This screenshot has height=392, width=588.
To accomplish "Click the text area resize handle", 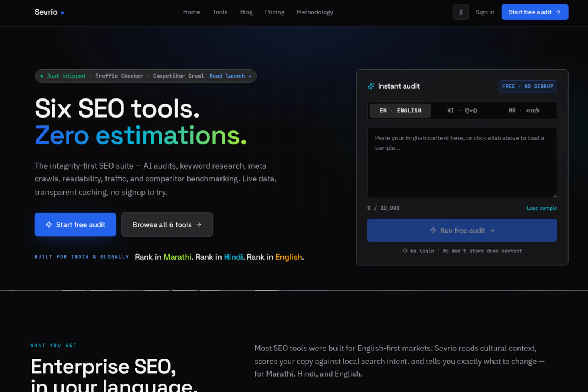I will (x=555, y=196).
